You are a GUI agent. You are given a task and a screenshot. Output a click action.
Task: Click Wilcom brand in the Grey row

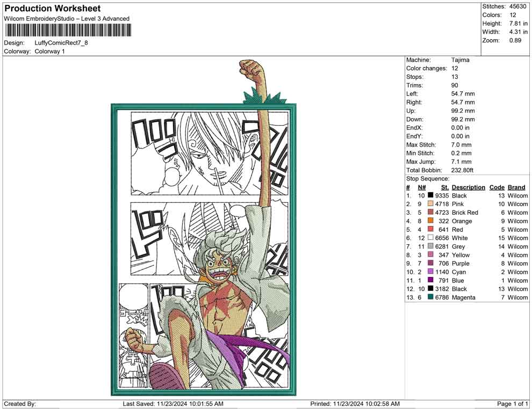pos(517,246)
